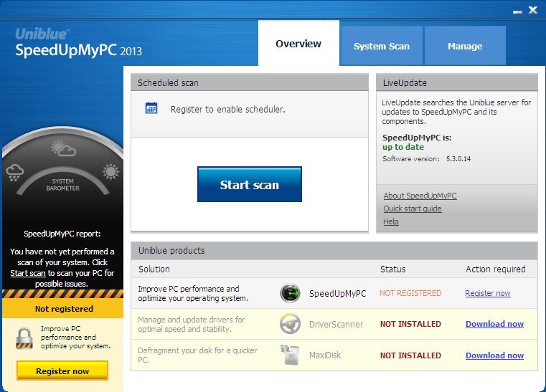Click the padlock icon under Not registered

point(24,338)
